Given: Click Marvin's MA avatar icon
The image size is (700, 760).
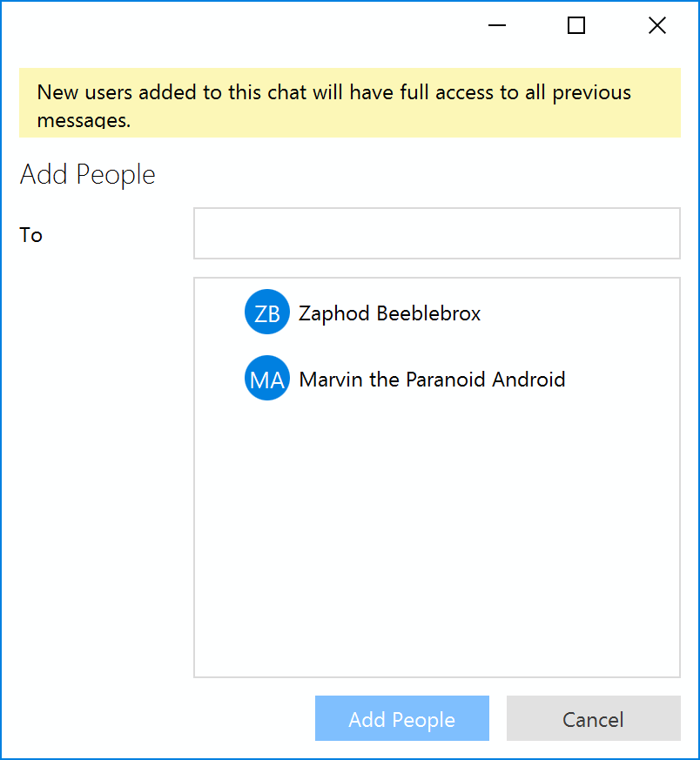Looking at the screenshot, I should point(266,380).
